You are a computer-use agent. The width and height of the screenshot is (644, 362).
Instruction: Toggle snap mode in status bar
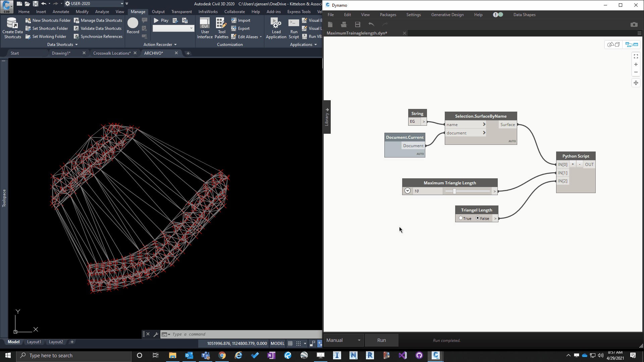(x=299, y=343)
